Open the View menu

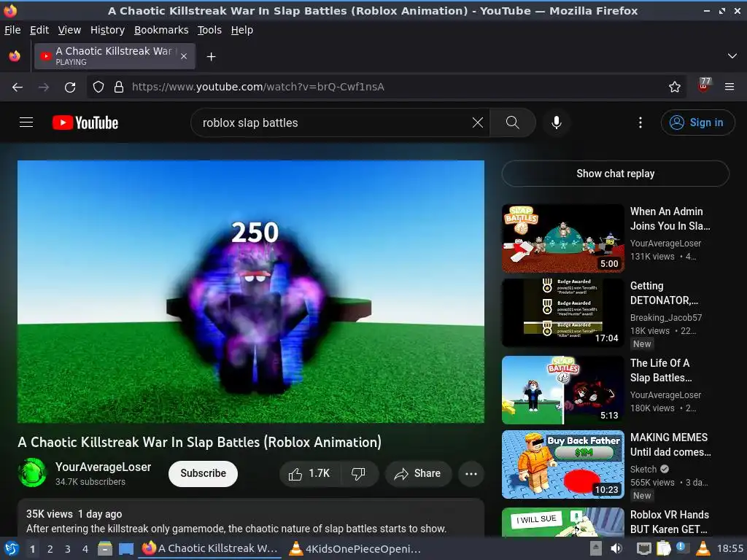[69, 30]
